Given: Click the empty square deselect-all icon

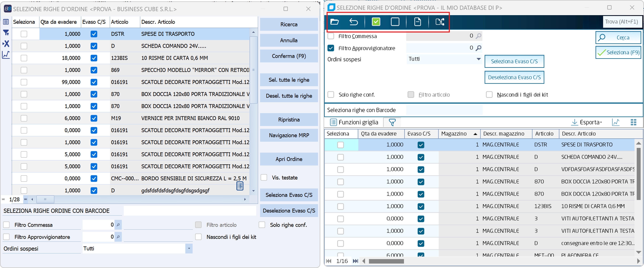Looking at the screenshot, I should (x=395, y=22).
